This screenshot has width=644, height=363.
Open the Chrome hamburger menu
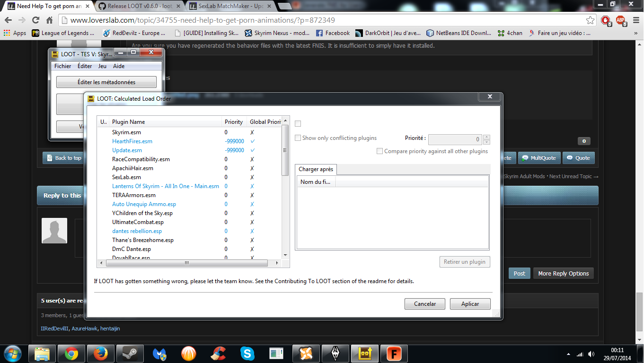635,20
